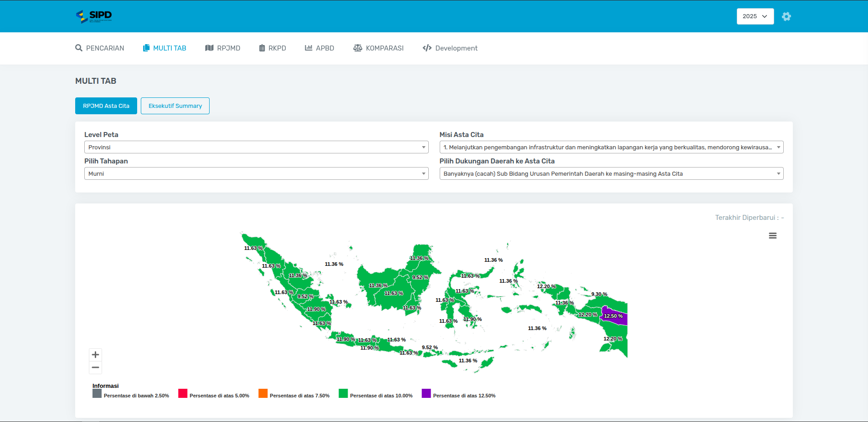Select the RPJMD Asta Cita button

coord(106,106)
